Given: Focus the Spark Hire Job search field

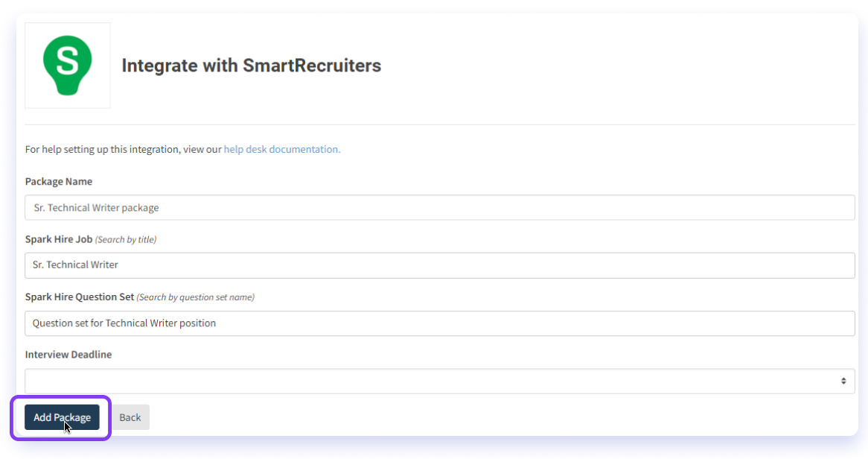Looking at the screenshot, I should click(439, 265).
